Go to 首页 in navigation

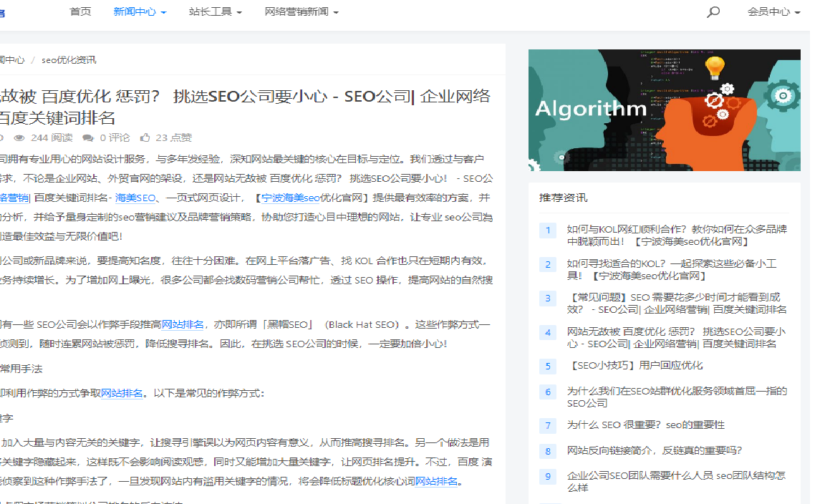coord(80,12)
